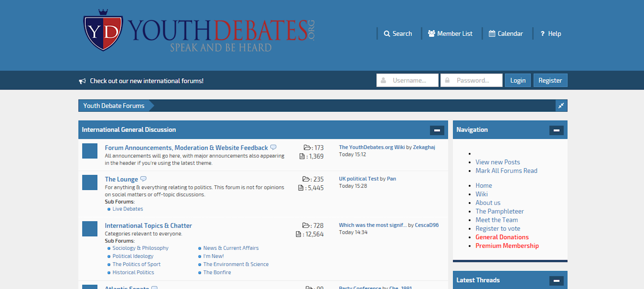Click Forum Announcements forum status icon
The image size is (644, 289).
(x=90, y=151)
